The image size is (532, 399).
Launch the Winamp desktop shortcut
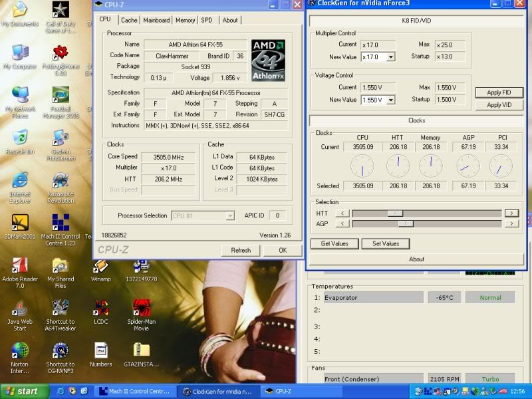click(x=101, y=271)
